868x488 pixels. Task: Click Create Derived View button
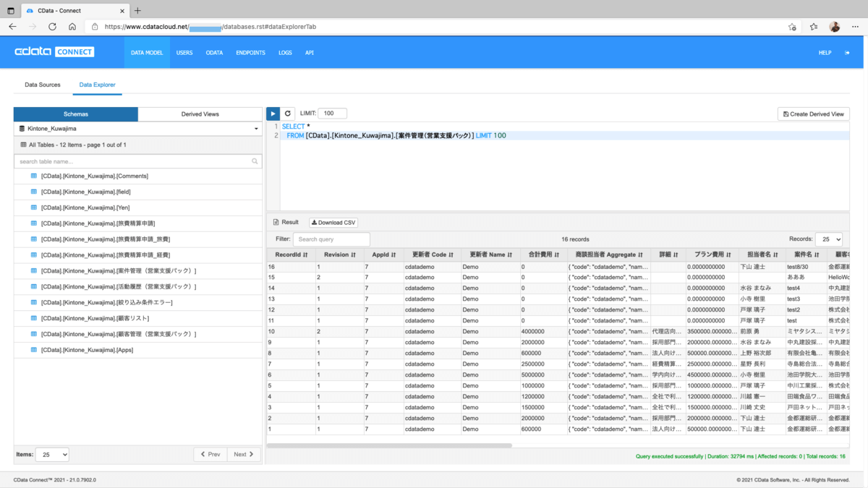(813, 114)
